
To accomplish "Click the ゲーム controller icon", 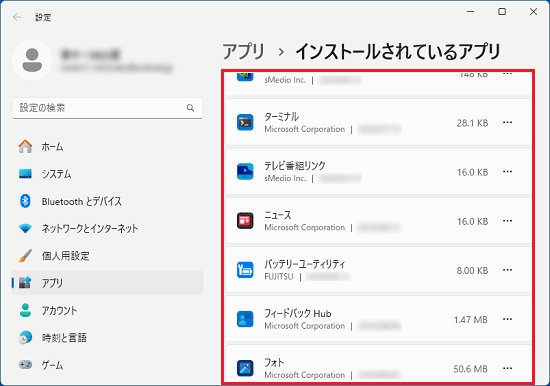I will click(25, 365).
